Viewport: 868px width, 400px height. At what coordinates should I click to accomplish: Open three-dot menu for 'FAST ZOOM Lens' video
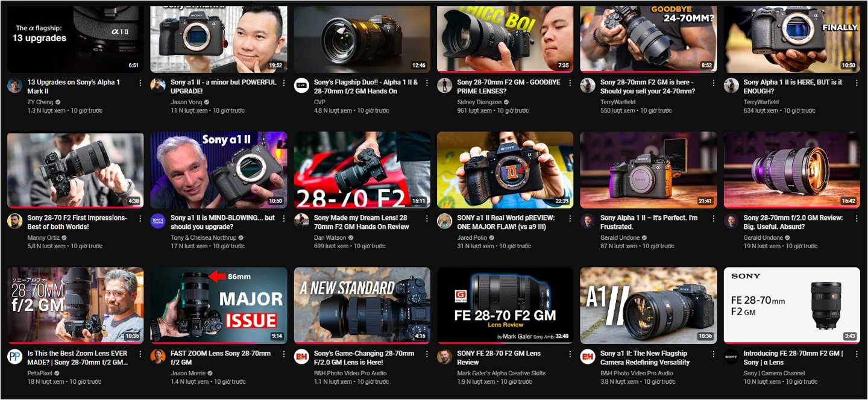(283, 354)
